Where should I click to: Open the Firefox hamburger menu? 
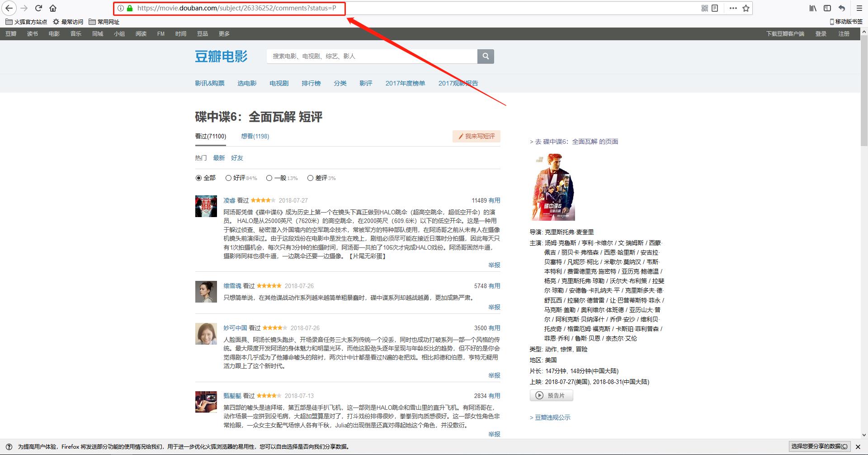[x=859, y=8]
